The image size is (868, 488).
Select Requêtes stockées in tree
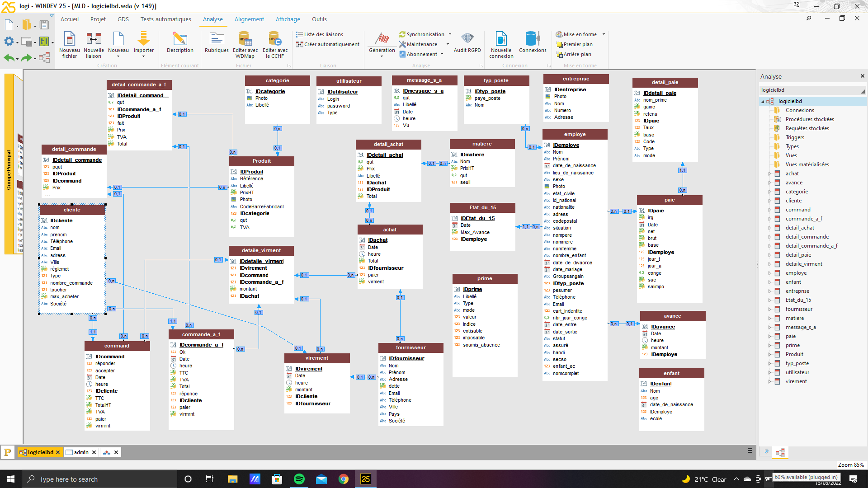click(x=807, y=128)
